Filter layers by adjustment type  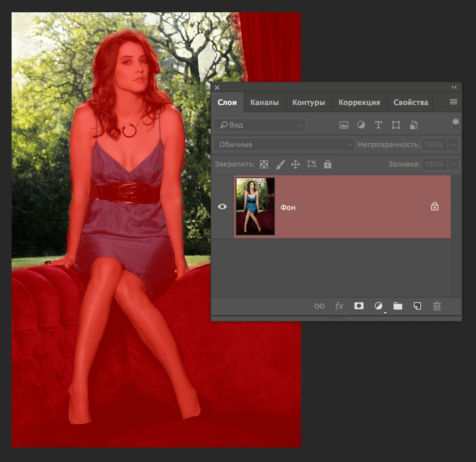pos(361,125)
